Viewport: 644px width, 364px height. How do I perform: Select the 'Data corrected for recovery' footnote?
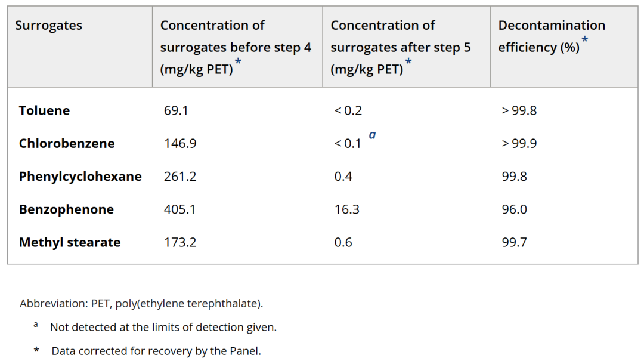point(156,351)
